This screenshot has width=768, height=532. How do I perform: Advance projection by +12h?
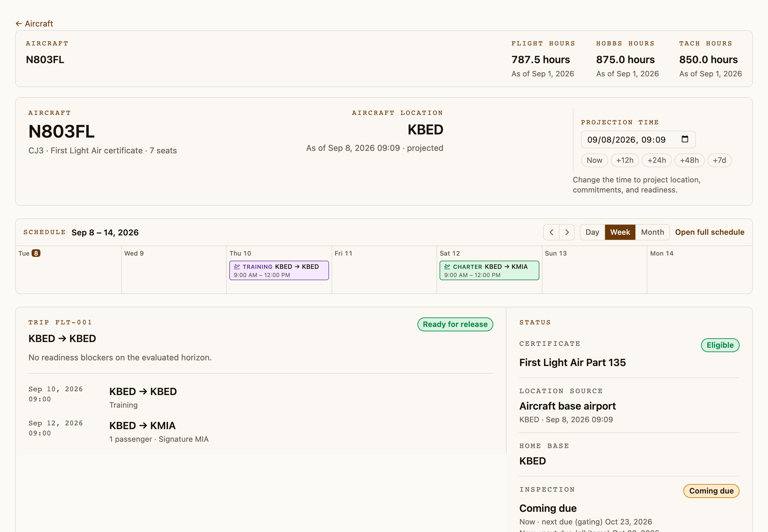(625, 160)
